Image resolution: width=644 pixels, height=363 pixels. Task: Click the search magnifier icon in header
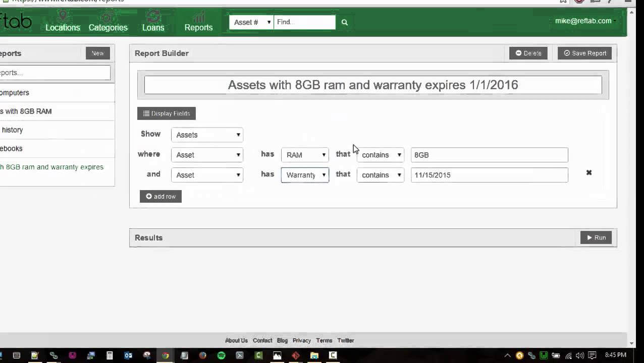click(345, 22)
